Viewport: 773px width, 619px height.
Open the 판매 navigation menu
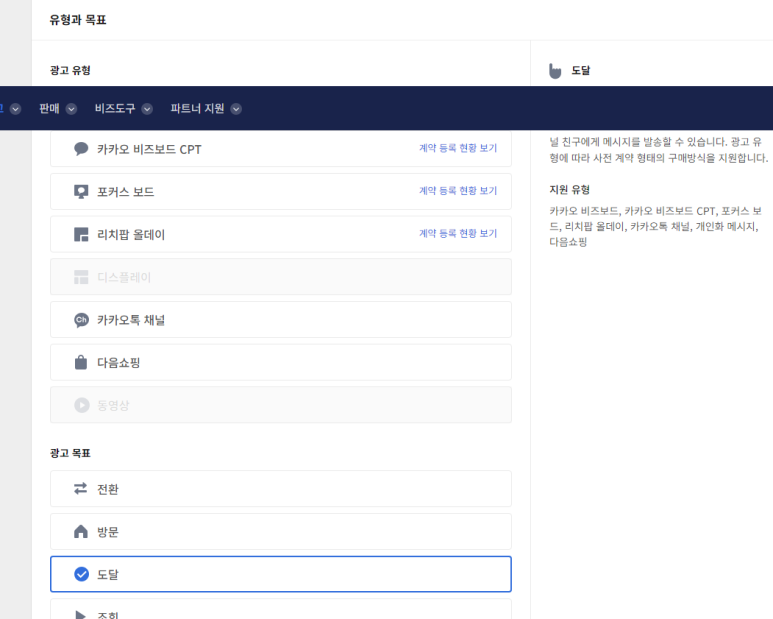point(49,108)
